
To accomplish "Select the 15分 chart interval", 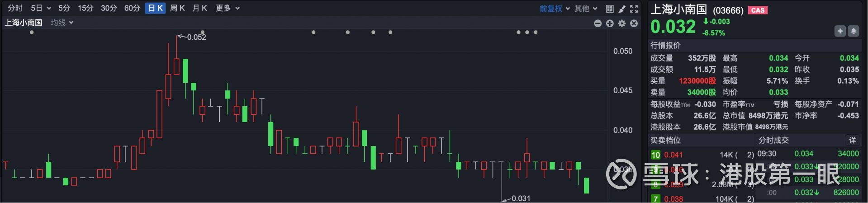I will (x=85, y=8).
